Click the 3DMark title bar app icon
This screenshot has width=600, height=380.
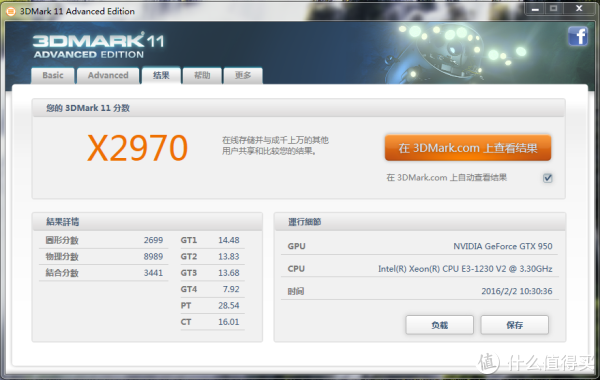11,11
